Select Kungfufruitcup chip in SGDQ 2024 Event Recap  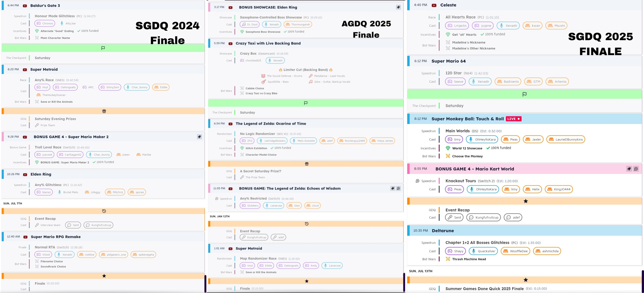point(99,225)
